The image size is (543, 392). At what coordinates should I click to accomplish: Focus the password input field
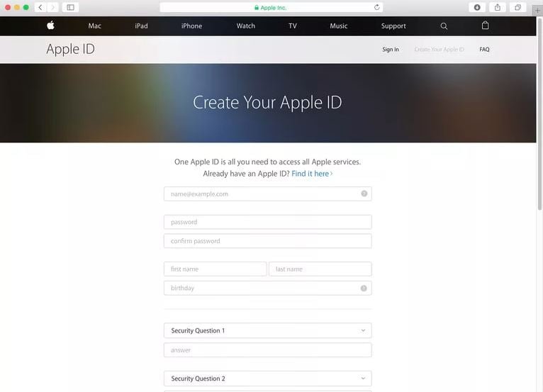click(267, 222)
